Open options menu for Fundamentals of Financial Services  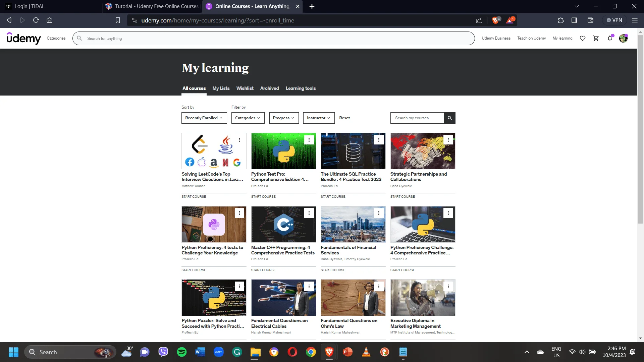(x=379, y=213)
